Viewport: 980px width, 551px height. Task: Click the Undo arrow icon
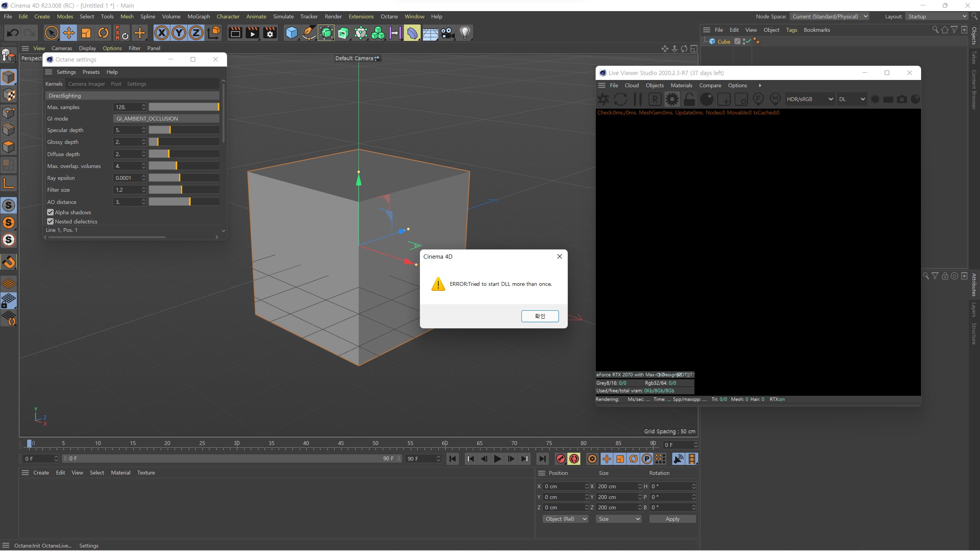click(x=13, y=33)
